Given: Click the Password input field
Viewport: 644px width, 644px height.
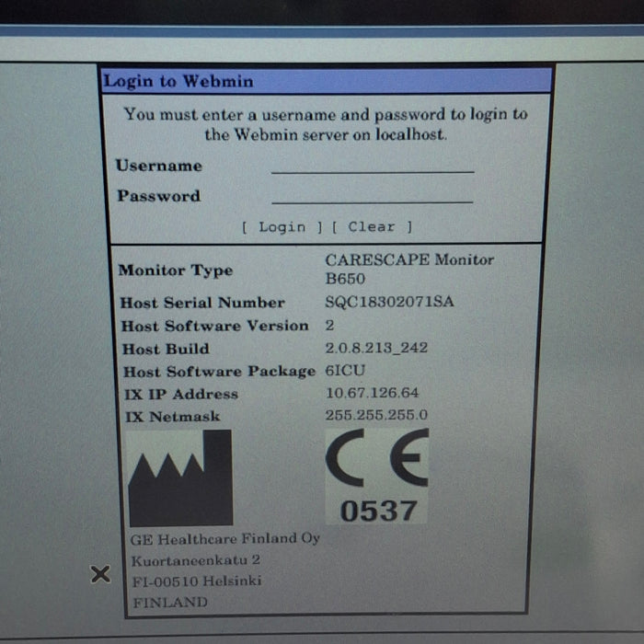Looking at the screenshot, I should (372, 195).
